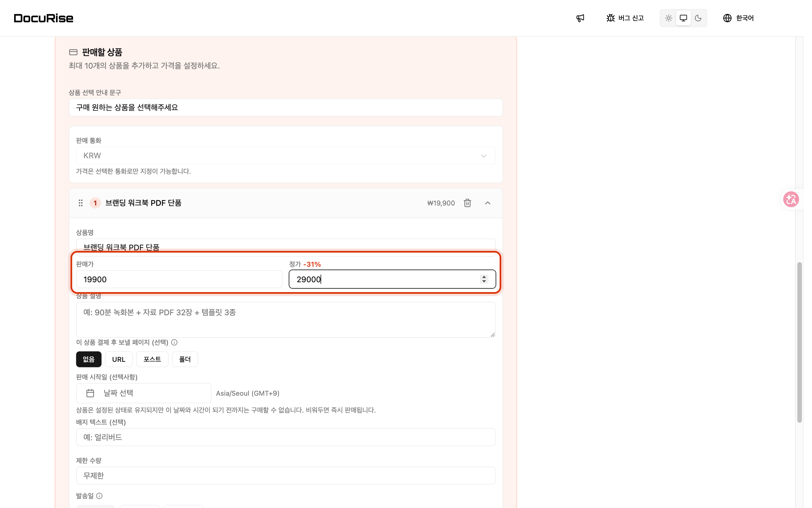Image resolution: width=812 pixels, height=508 pixels.
Task: Click the info icon beside 결제 후 보낼 페이지
Action: [x=174, y=342]
